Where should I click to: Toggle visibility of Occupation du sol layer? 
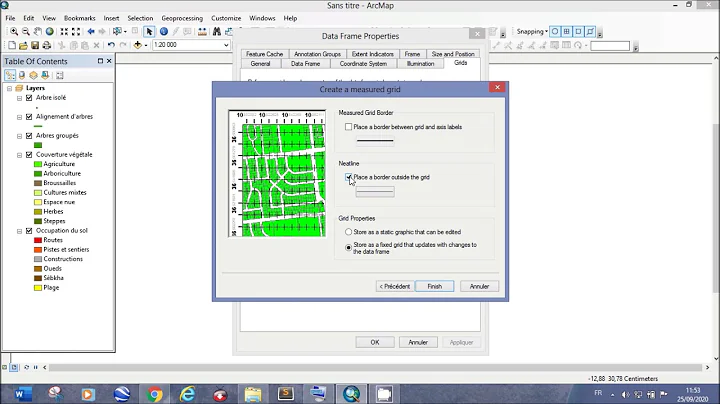pyautogui.click(x=29, y=230)
